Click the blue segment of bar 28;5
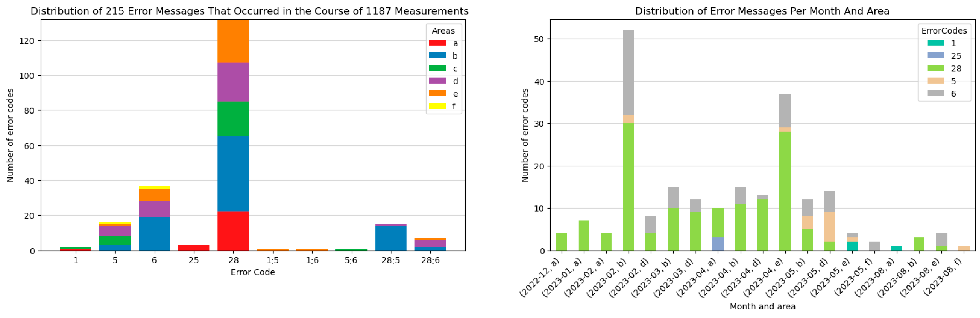Screen dimensions: 980x318 point(391,238)
